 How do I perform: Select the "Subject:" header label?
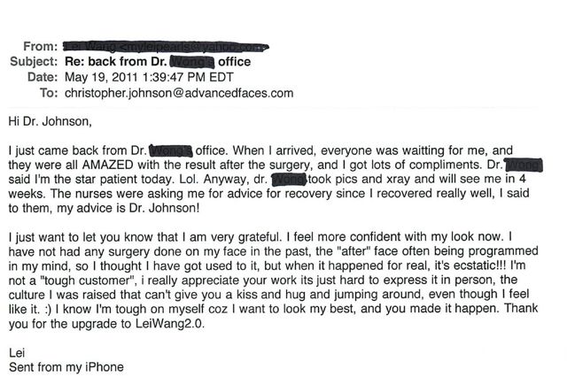pyautogui.click(x=34, y=61)
